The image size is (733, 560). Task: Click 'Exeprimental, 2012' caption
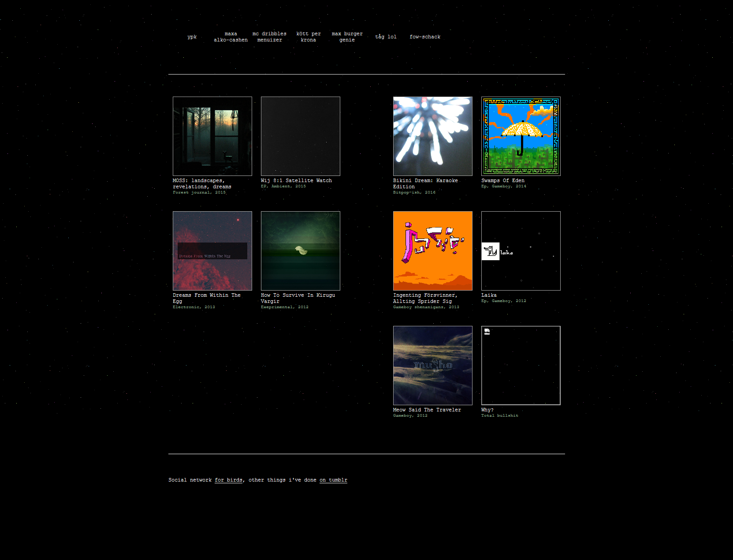(x=285, y=307)
